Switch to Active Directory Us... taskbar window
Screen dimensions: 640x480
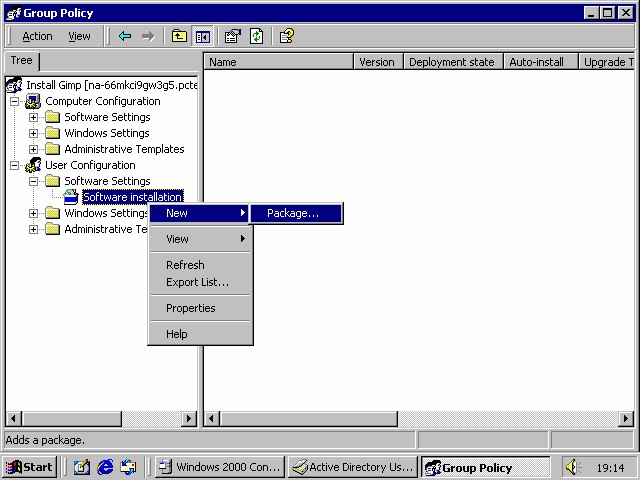click(x=353, y=467)
